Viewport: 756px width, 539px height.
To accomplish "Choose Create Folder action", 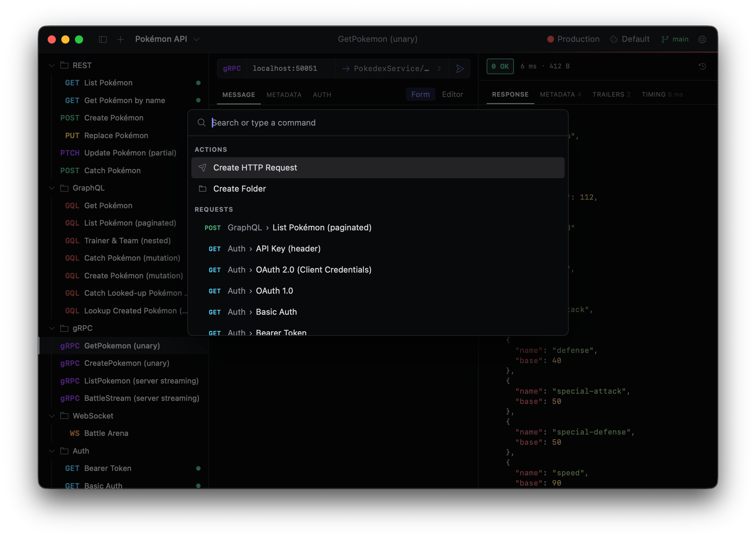I will [x=378, y=189].
